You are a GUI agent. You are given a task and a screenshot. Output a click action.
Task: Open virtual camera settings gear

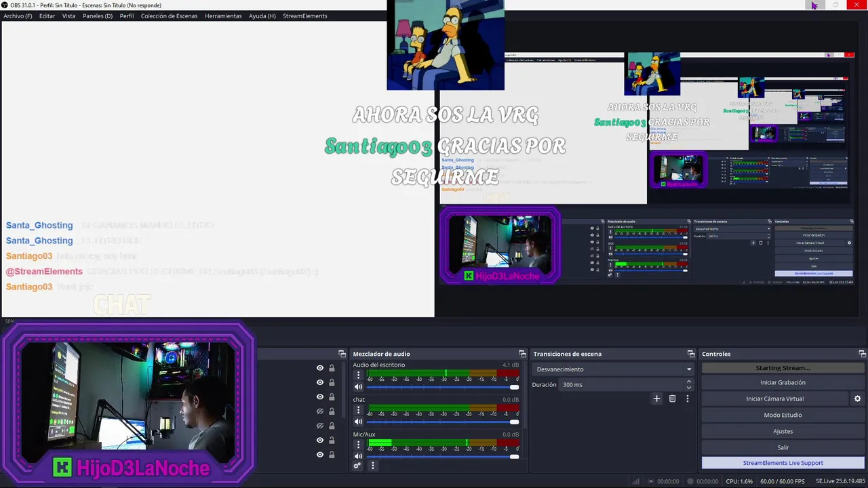[857, 399]
